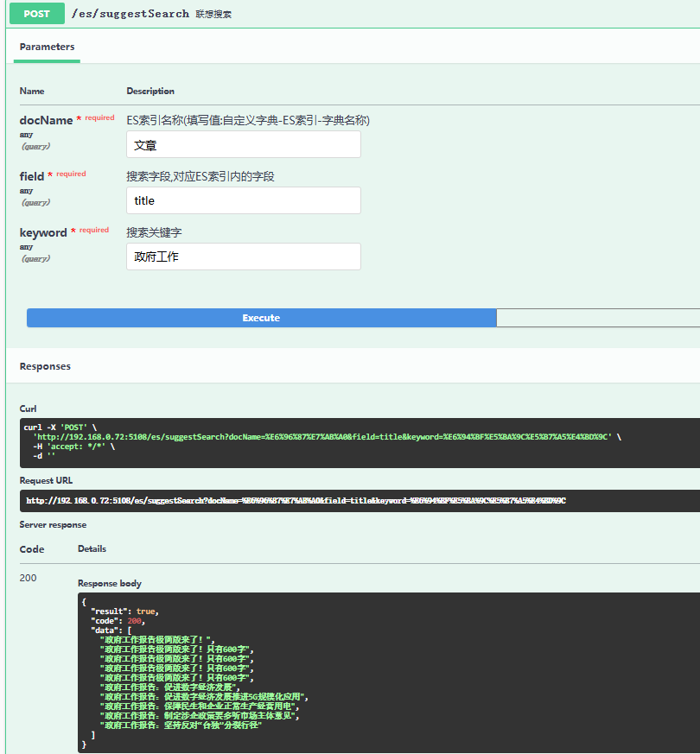Click the result 保障民生和企业正常生产经营用电
The image size is (700, 754).
[x=200, y=706]
